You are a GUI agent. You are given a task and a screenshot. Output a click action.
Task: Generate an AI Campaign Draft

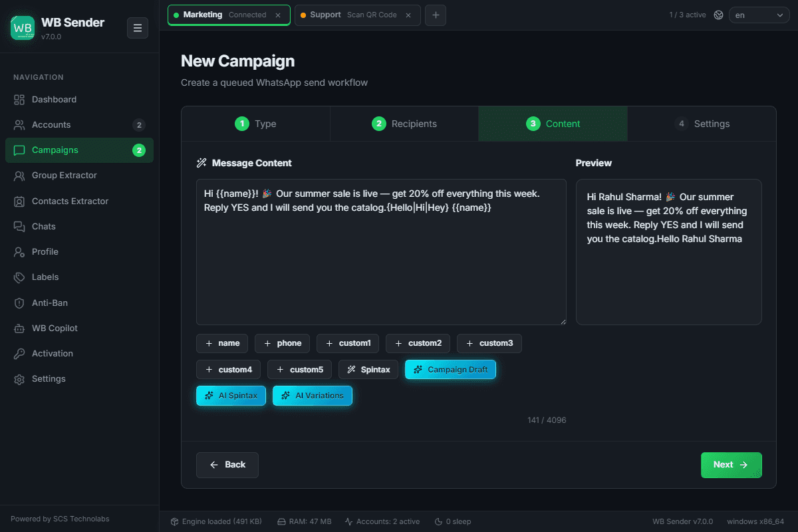point(450,370)
